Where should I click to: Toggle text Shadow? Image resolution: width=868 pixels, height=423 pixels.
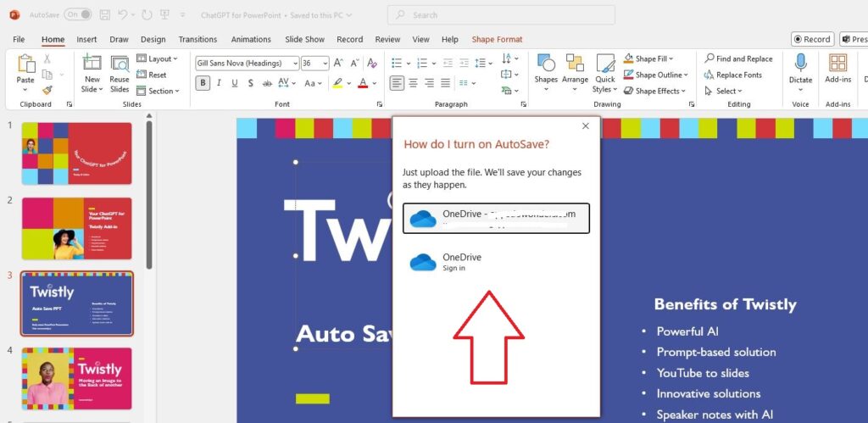251,83
